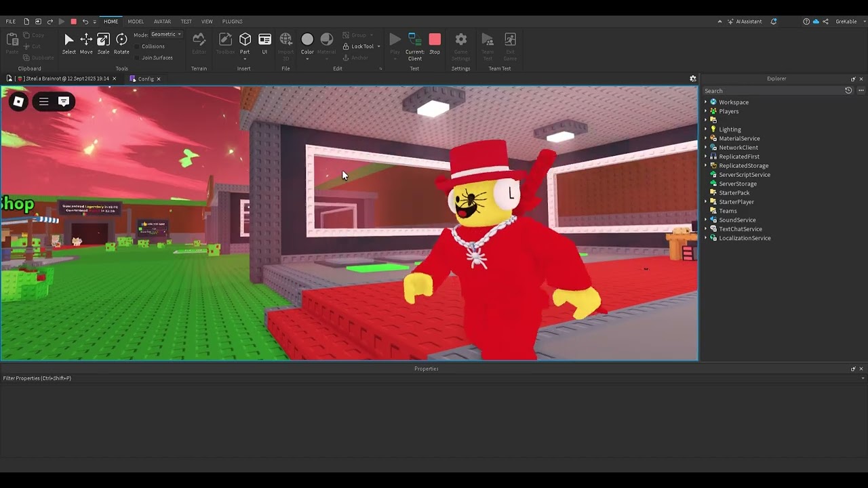Select MaterialService in Explorer
This screenshot has height=488, width=868.
click(x=738, y=138)
